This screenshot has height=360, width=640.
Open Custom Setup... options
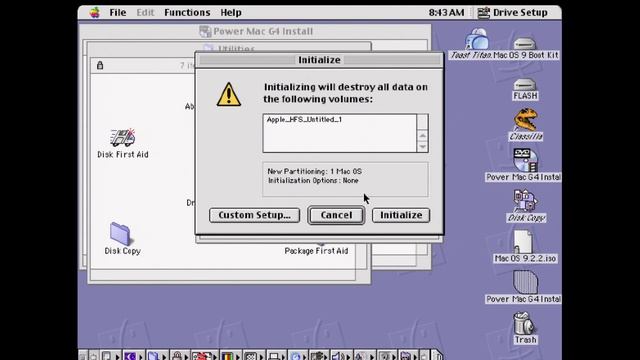[254, 215]
